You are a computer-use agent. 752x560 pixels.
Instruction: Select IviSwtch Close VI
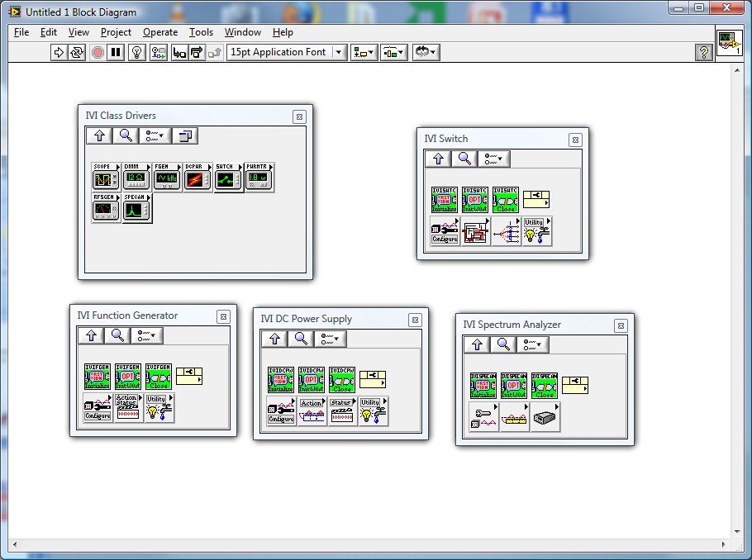pyautogui.click(x=506, y=199)
